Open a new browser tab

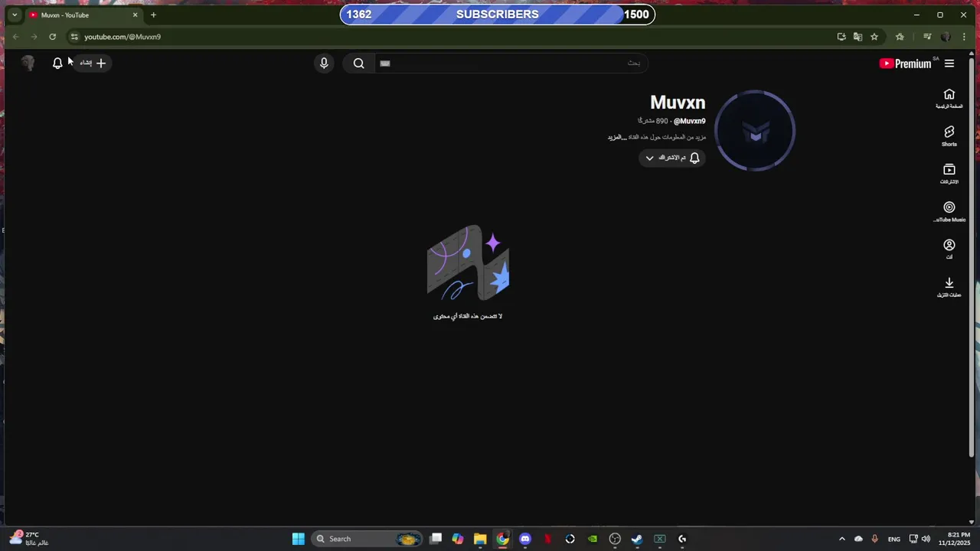[x=153, y=15]
